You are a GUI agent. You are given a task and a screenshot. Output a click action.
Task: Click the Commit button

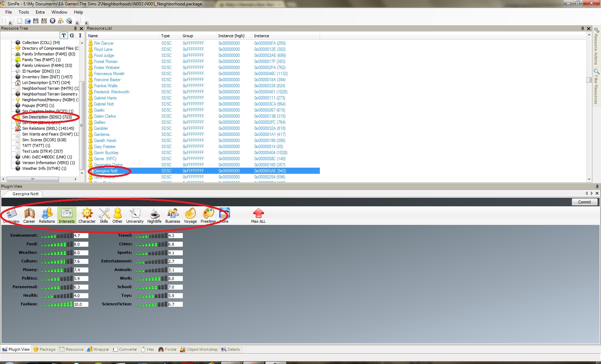pyautogui.click(x=585, y=202)
